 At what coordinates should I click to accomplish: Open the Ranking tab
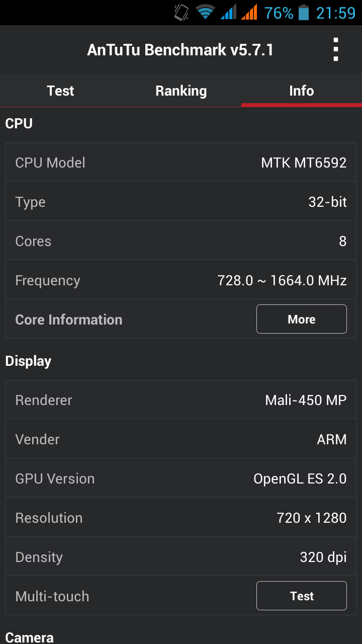coord(181,91)
